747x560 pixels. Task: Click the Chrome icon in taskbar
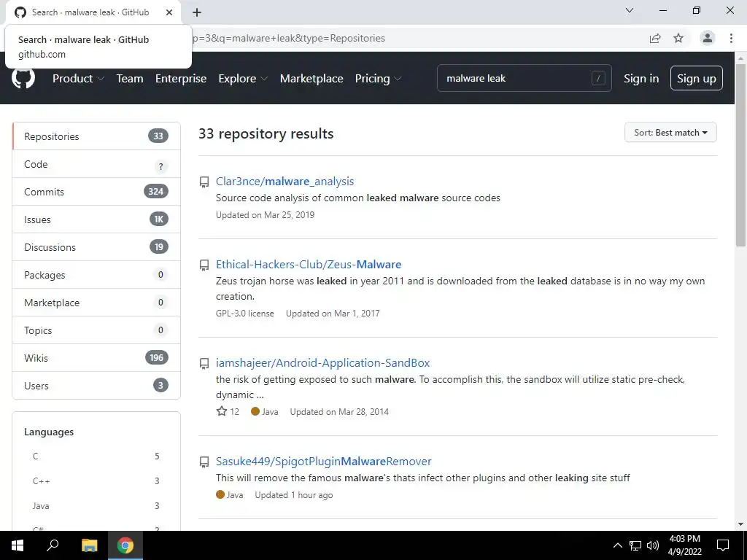coord(125,545)
